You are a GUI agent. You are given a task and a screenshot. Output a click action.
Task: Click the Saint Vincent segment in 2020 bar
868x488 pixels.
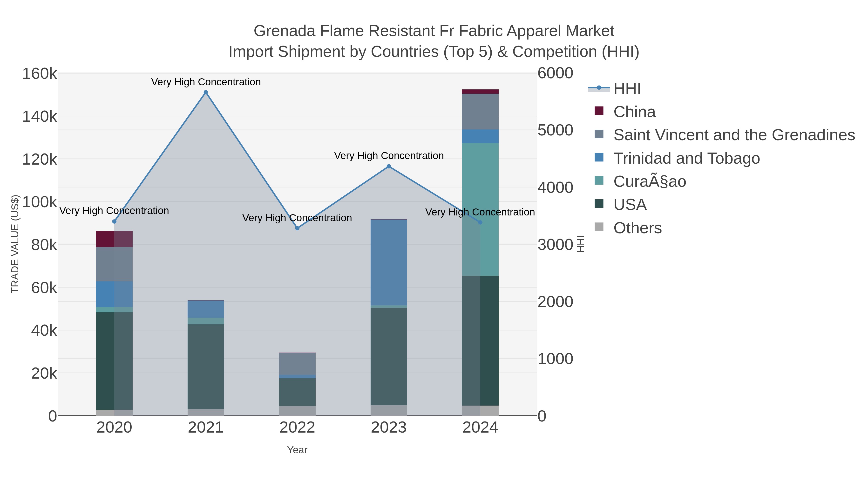pyautogui.click(x=114, y=264)
